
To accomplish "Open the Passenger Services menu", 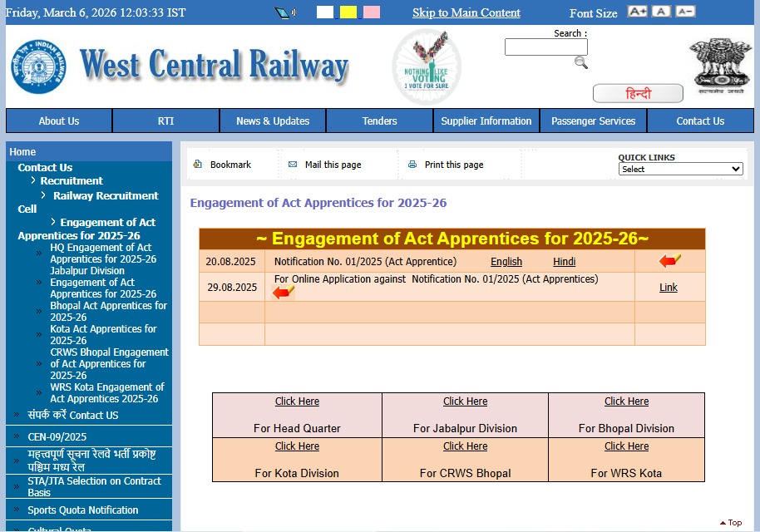I will tap(593, 121).
